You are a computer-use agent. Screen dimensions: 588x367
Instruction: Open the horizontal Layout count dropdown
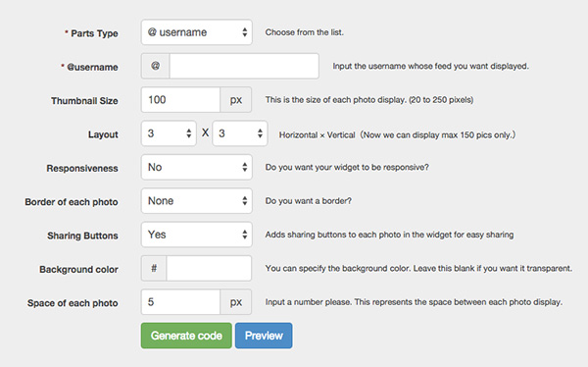[169, 133]
